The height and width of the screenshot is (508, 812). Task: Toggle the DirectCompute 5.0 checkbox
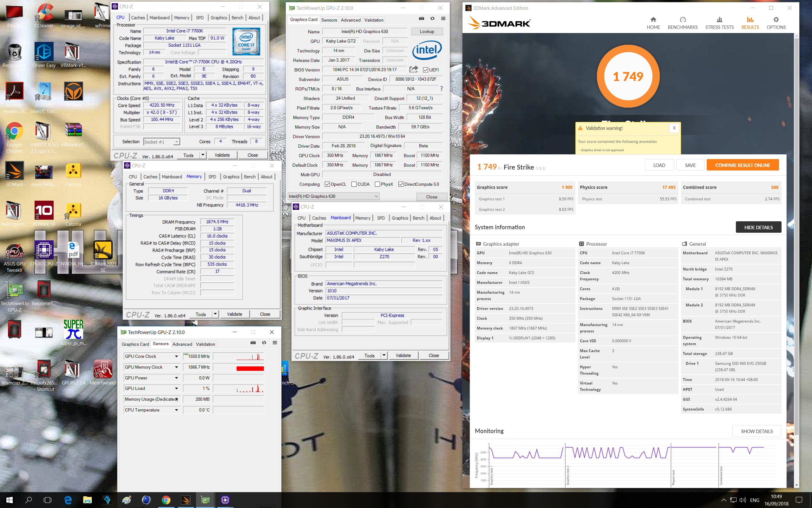pos(401,184)
